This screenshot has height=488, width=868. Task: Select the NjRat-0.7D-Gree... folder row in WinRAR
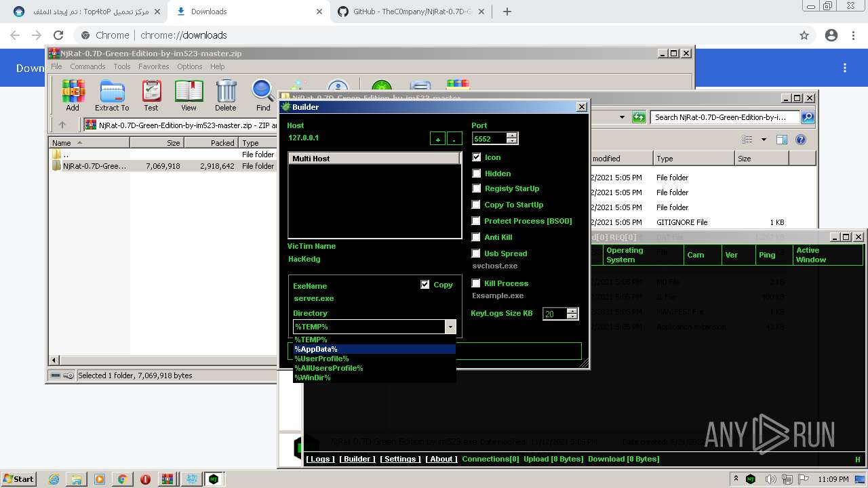point(163,166)
